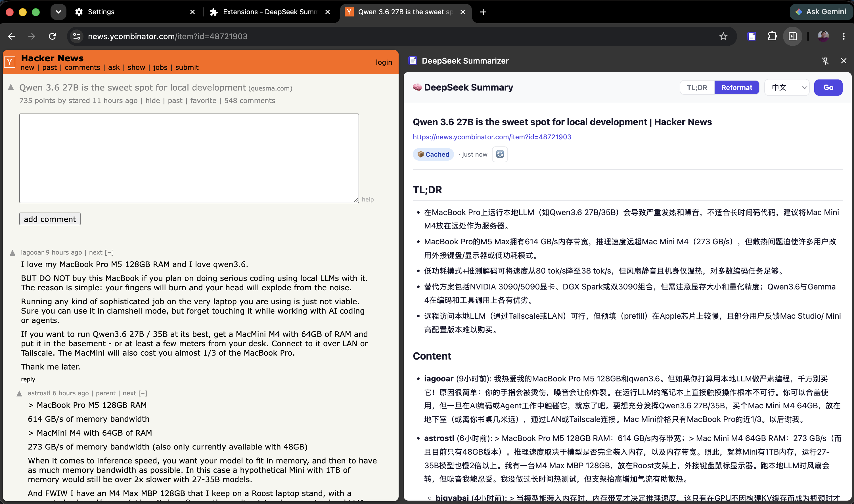Viewport: 854px width, 504px height.
Task: Upvote the Qwen 3.6 27B story
Action: tap(11, 87)
